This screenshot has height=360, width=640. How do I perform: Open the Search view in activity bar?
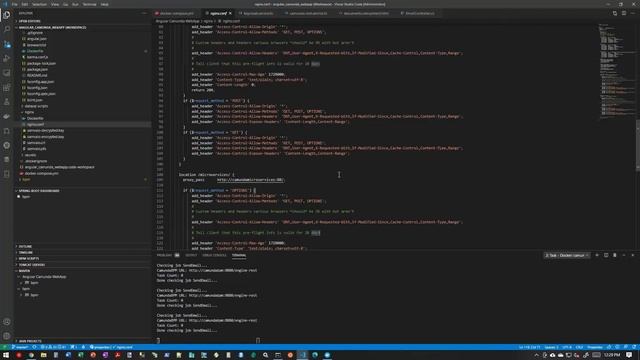click(7, 29)
